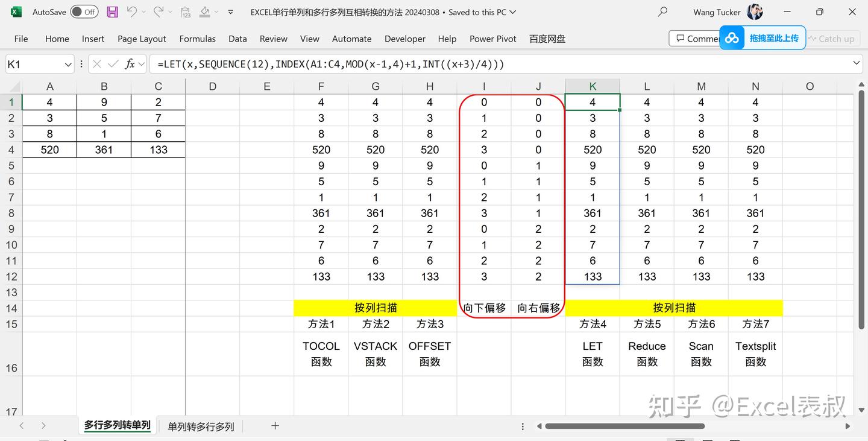
Task: Open the 百度网盘 ribbon tab
Action: pos(547,39)
